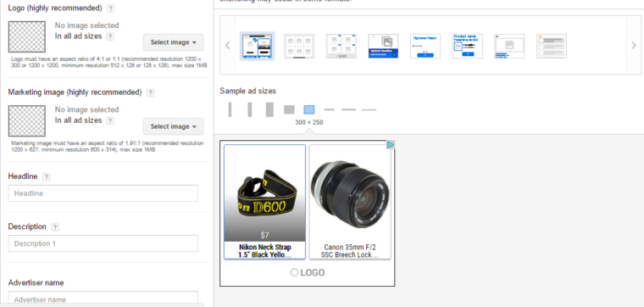Open help for Marketing image field
Viewport: 644px width, 307px height.
click(x=150, y=92)
